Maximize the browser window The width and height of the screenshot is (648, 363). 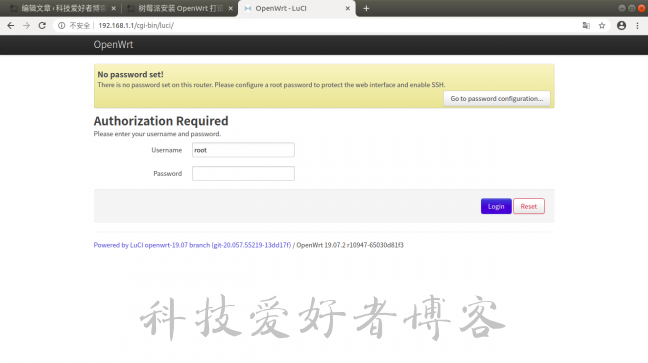tap(631, 8)
